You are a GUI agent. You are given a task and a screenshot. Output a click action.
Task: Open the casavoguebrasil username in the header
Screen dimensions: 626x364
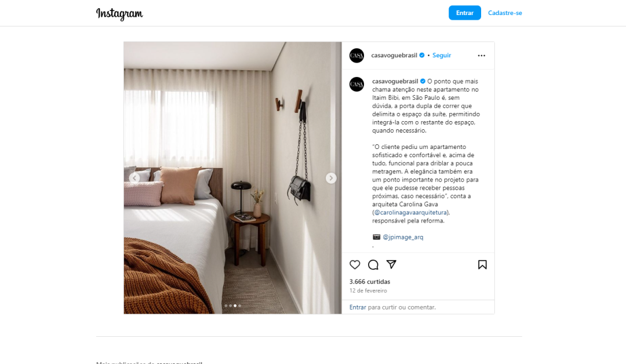[394, 56]
